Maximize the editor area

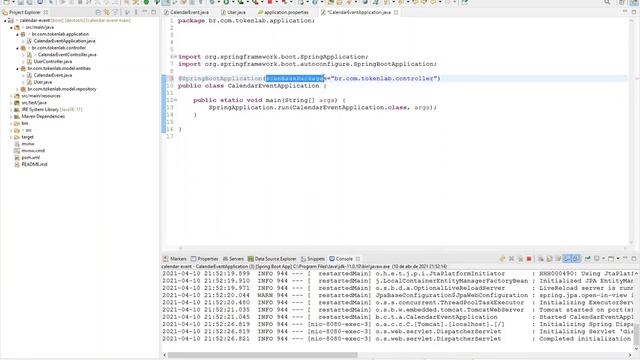click(634, 12)
